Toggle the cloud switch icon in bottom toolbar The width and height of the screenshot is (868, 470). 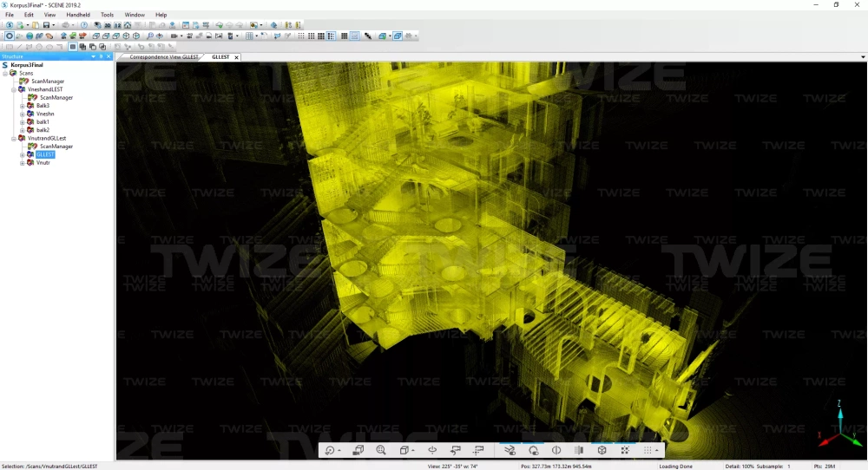coord(533,450)
